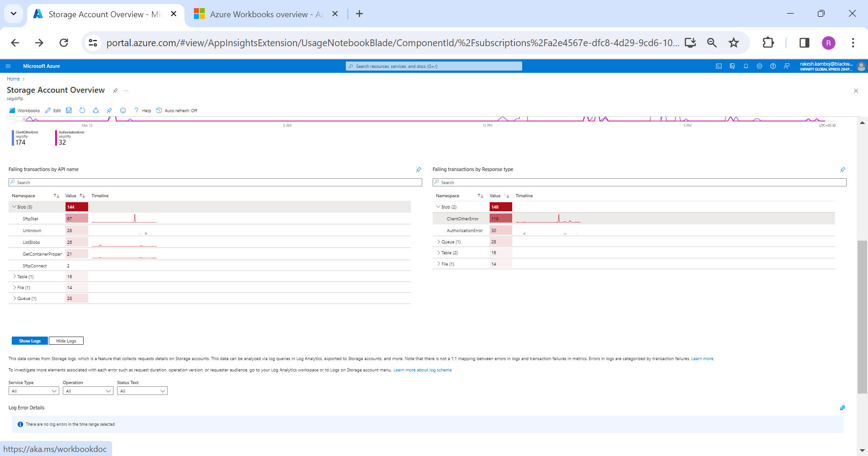Expand the File (1) row in API name table
868x456 pixels.
(x=14, y=287)
